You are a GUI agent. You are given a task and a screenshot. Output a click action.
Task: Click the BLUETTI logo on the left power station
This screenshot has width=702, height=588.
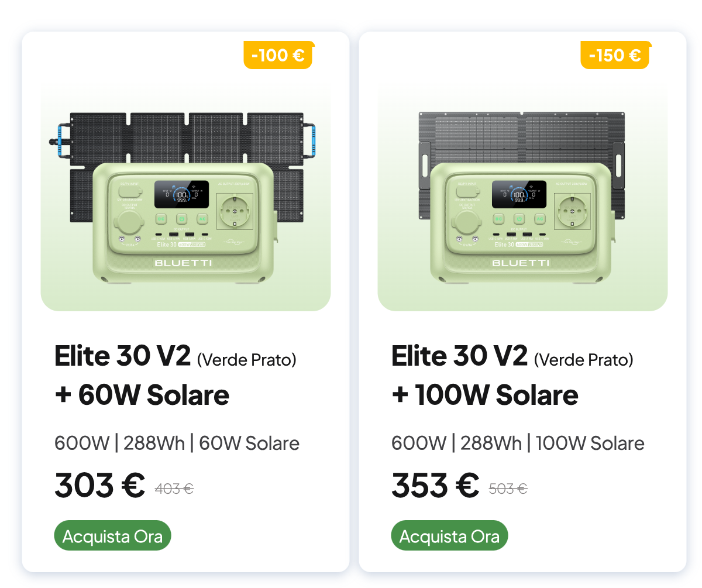(x=183, y=263)
